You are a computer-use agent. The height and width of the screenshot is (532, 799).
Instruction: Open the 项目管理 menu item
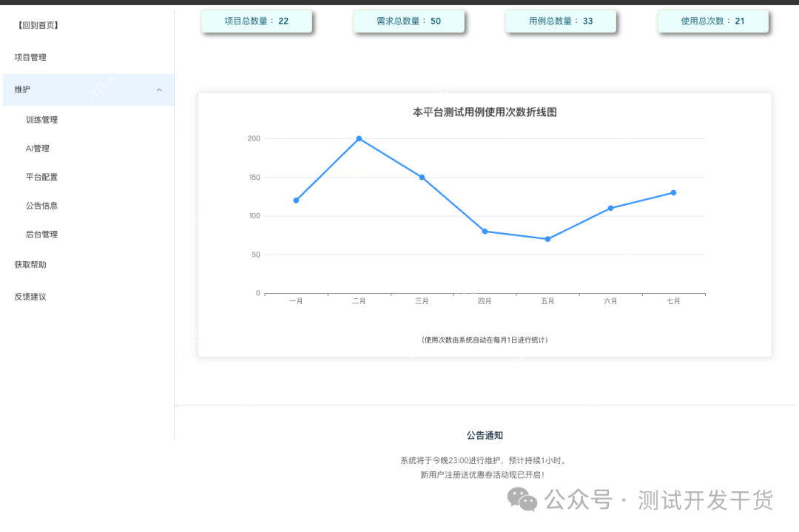click(x=30, y=57)
